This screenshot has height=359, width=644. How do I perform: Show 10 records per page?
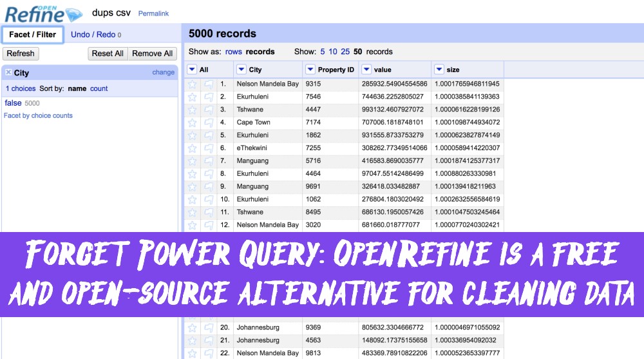coord(333,52)
